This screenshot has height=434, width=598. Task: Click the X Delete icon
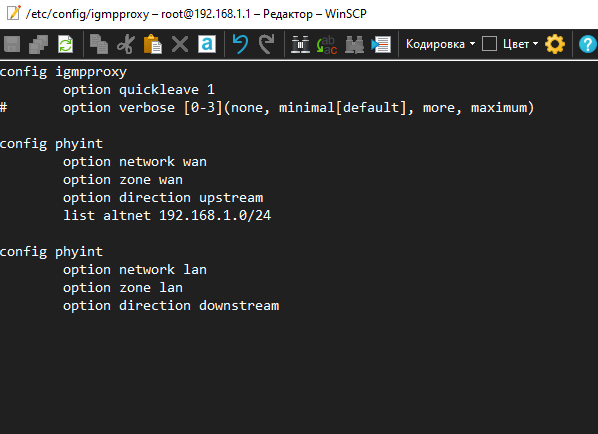(180, 44)
